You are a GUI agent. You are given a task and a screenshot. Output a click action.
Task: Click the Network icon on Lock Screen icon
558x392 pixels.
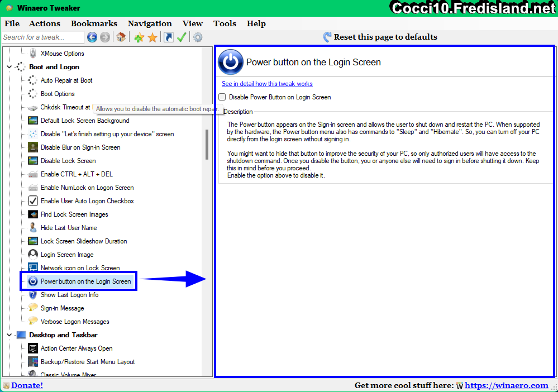point(33,267)
